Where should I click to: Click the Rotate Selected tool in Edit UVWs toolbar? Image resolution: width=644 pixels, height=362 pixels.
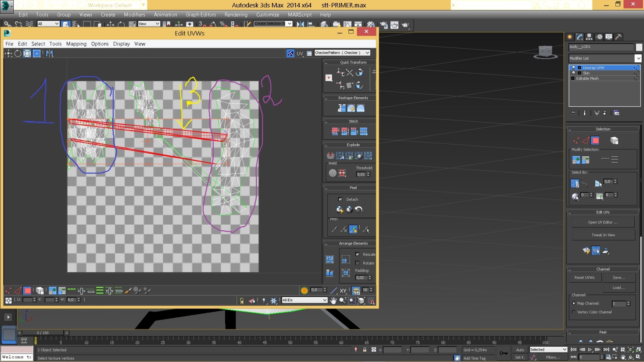click(18, 53)
